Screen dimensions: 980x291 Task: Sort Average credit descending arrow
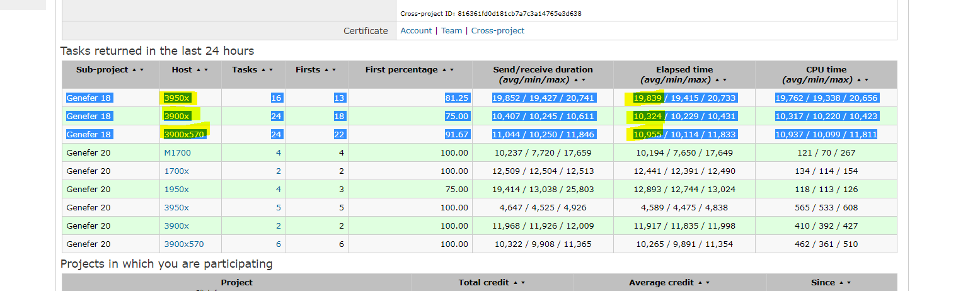click(x=708, y=283)
